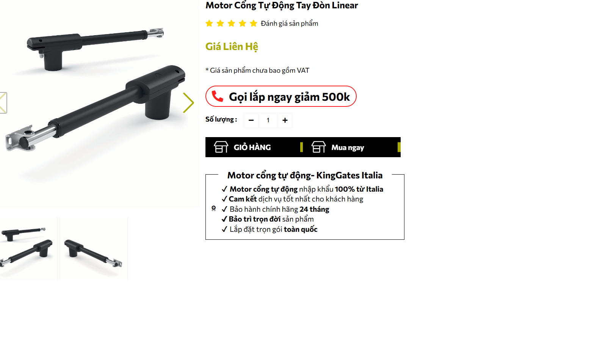Increase quantity with the plus button
The height and width of the screenshot is (364, 597).
coord(285,120)
